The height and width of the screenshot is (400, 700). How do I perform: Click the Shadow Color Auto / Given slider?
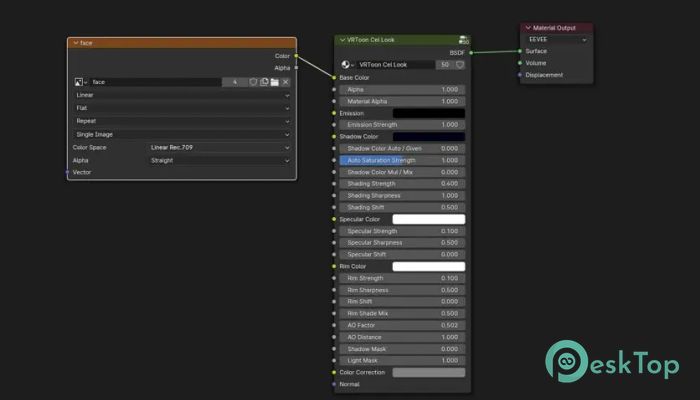tap(402, 149)
